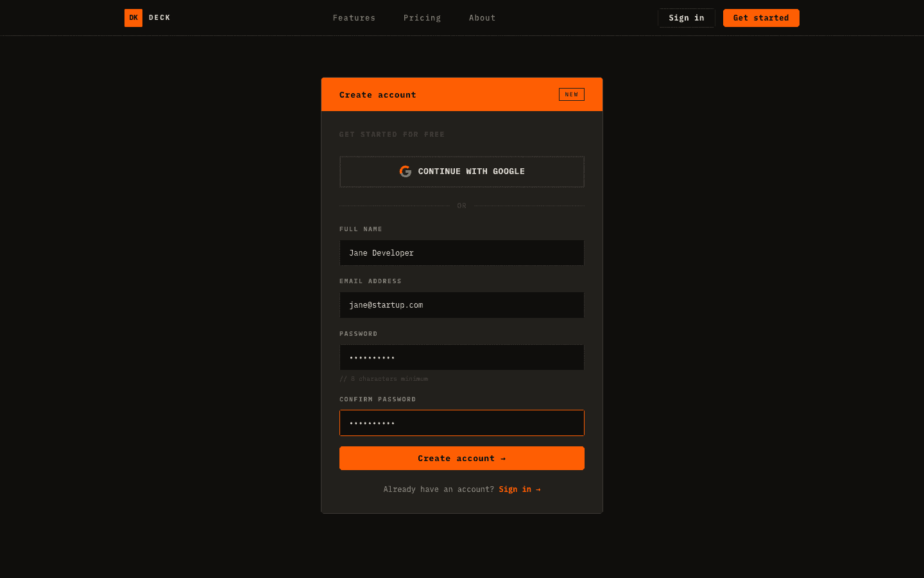Click Sign in in the top navigation
Image resolution: width=924 pixels, height=578 pixels.
(686, 17)
